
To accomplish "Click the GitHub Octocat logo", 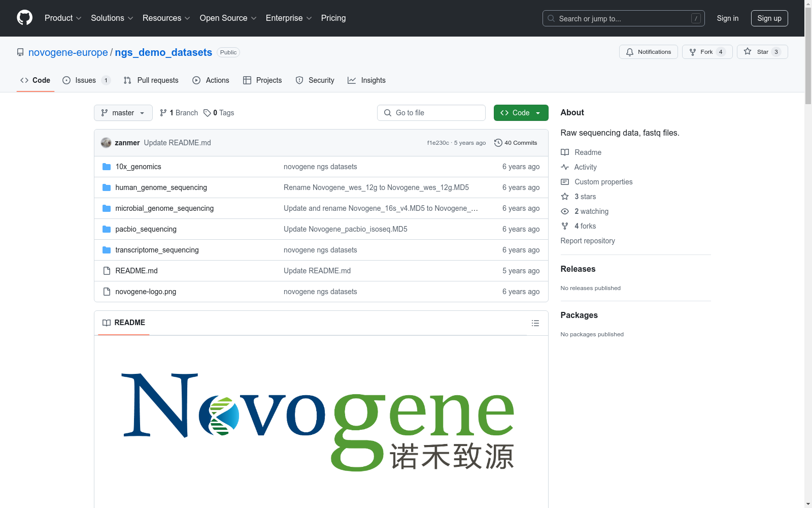I will [x=24, y=18].
